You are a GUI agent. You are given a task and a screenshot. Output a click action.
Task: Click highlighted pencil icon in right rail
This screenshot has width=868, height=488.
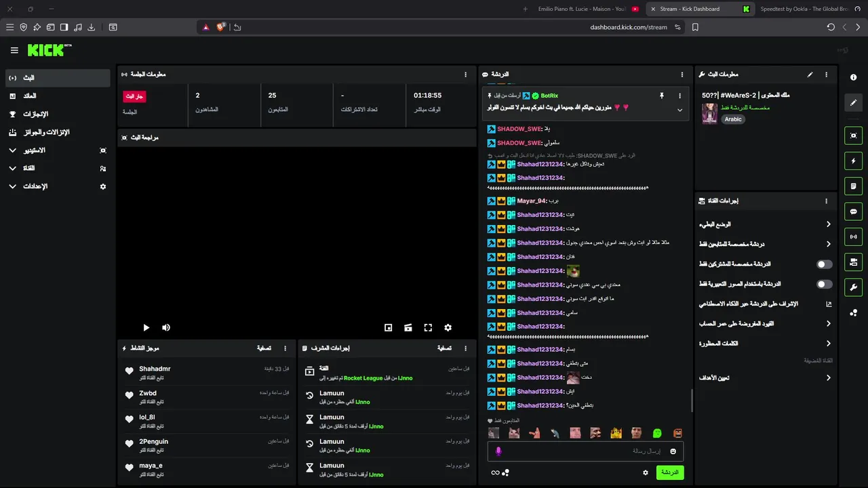point(853,103)
